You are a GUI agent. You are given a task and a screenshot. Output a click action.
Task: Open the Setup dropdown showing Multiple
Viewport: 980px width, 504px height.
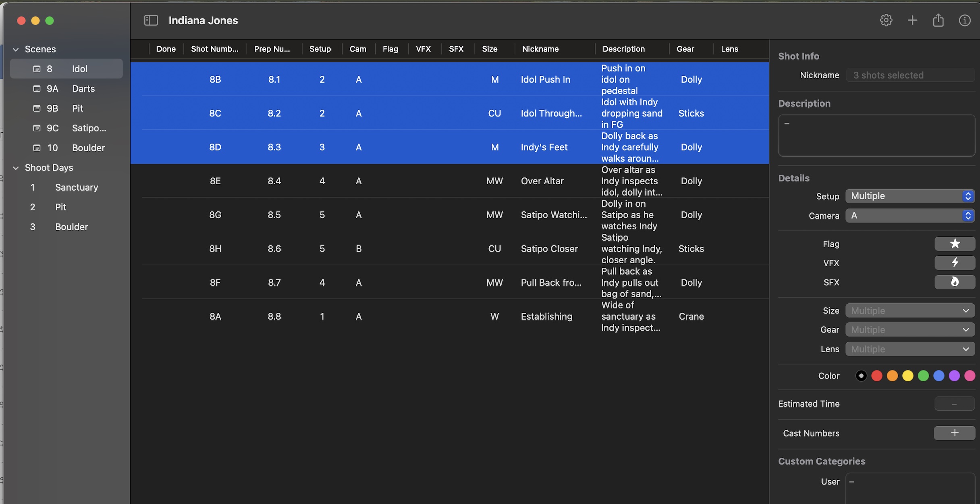(x=909, y=196)
